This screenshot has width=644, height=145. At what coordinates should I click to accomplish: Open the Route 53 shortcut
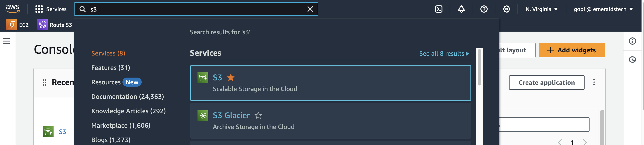point(54,25)
